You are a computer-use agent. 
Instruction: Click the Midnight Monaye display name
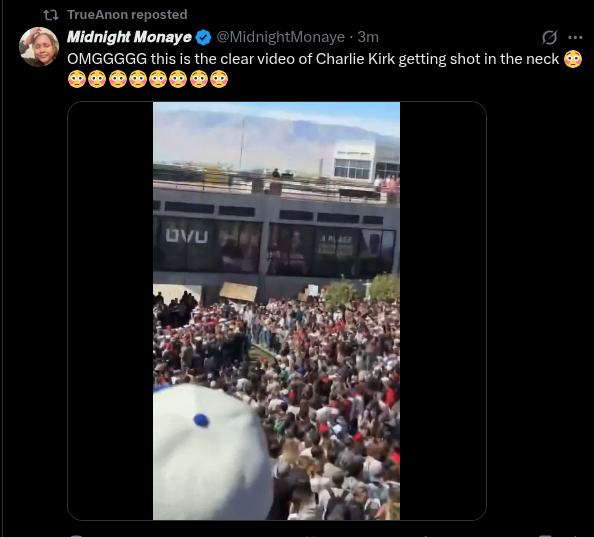tap(129, 37)
